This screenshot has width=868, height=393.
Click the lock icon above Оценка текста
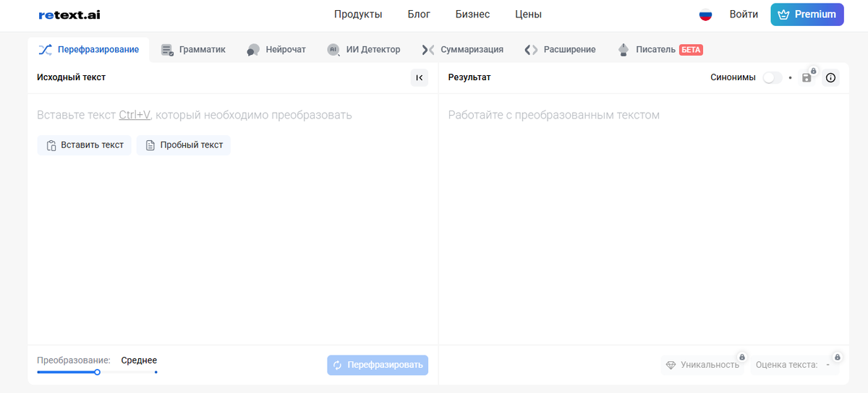tap(838, 357)
